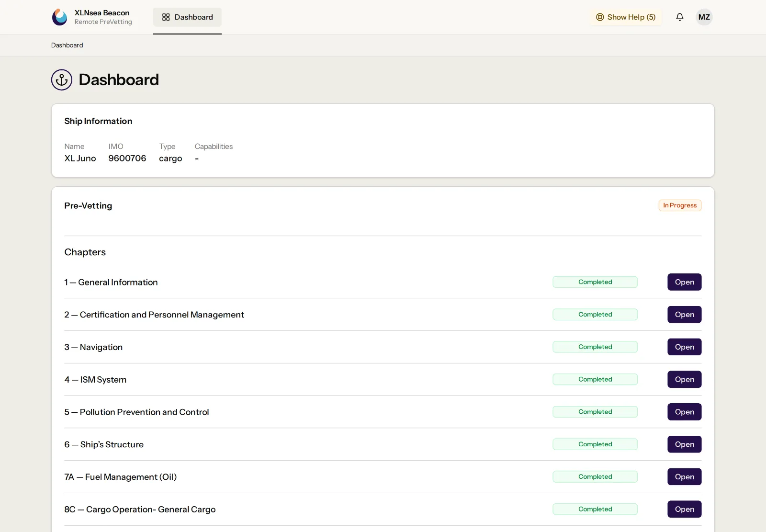
Task: Click Completed badge for Fuel Management (Oil)
Action: 595,477
